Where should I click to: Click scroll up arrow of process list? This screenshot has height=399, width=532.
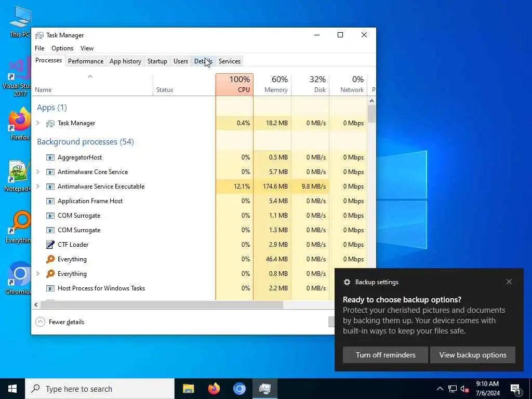[371, 101]
